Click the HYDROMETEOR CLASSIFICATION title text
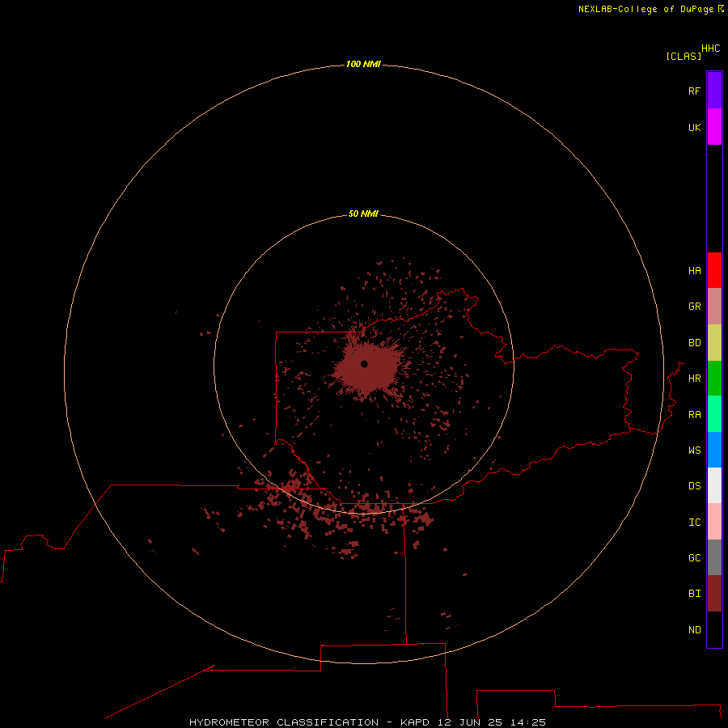This screenshot has height=728, width=728. pyautogui.click(x=284, y=722)
